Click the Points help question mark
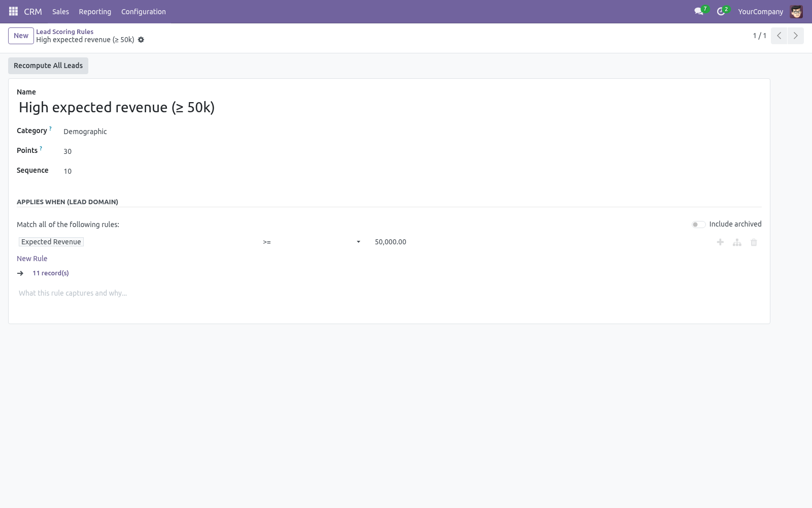Image resolution: width=812 pixels, height=508 pixels. pyautogui.click(x=41, y=149)
